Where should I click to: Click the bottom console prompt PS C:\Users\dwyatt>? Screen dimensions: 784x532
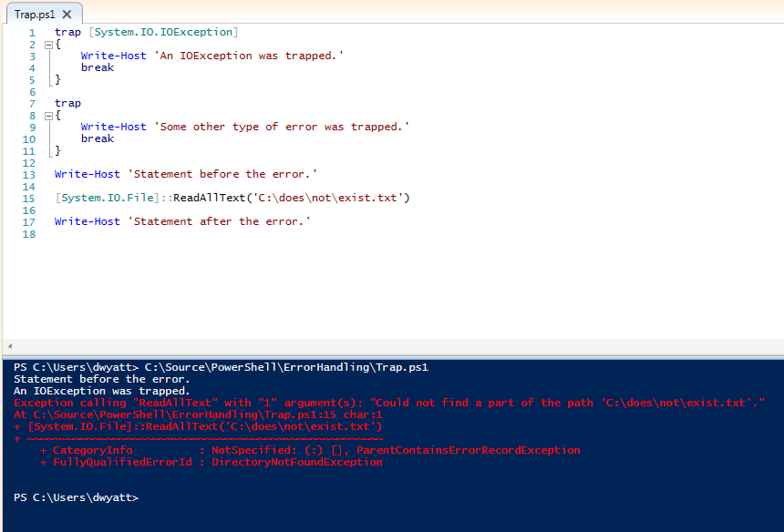pos(76,497)
